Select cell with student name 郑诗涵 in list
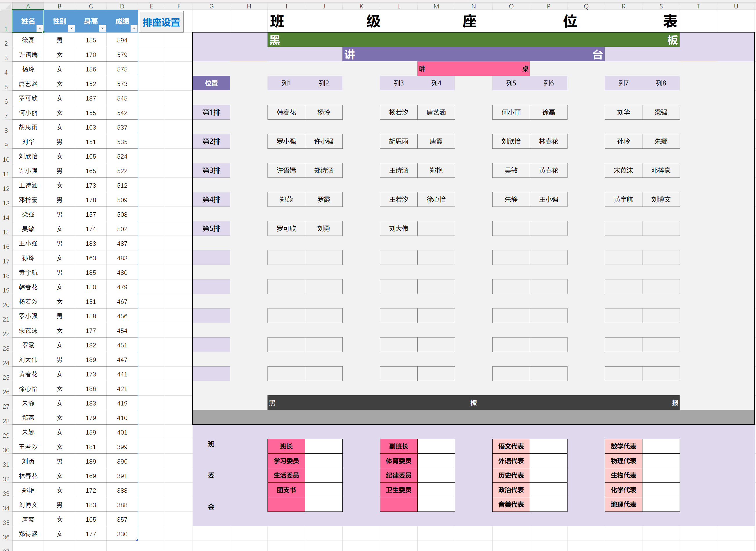Screen dimensions: 756x551 click(x=28, y=534)
